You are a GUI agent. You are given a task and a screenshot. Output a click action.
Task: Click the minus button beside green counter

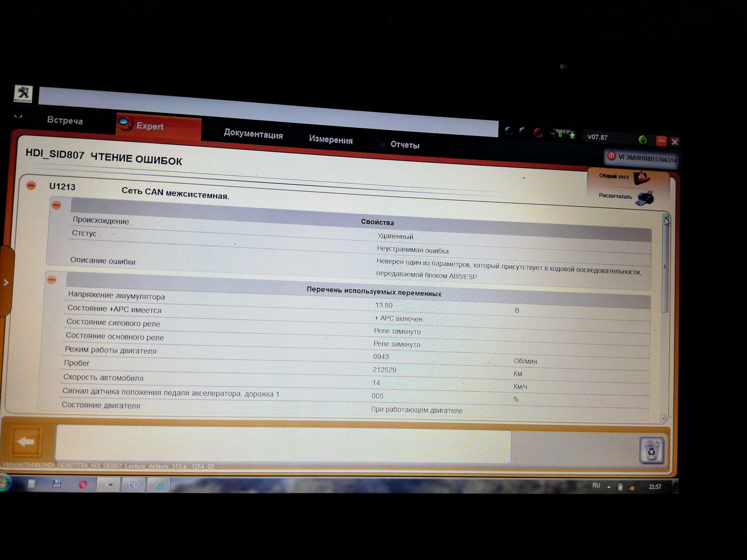[x=553, y=134]
